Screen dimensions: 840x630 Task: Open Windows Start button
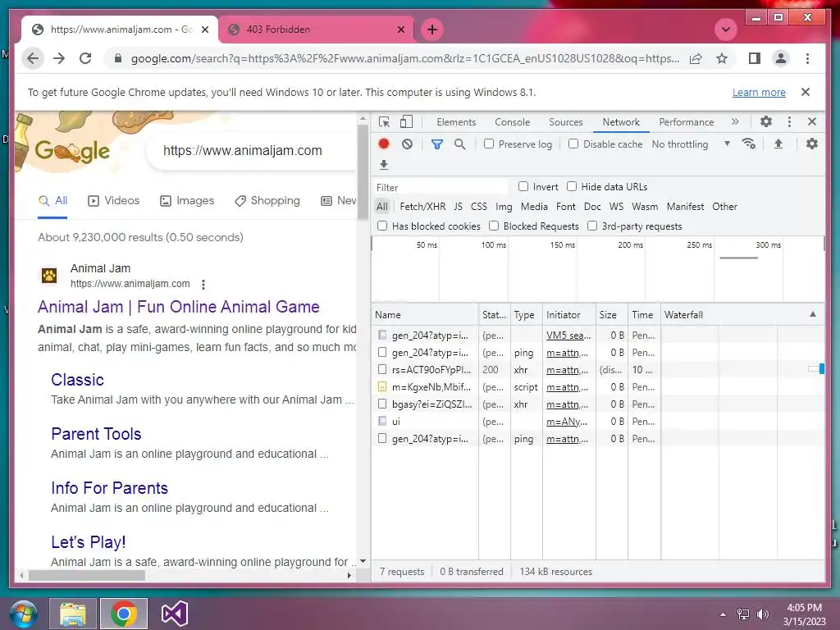[23, 614]
